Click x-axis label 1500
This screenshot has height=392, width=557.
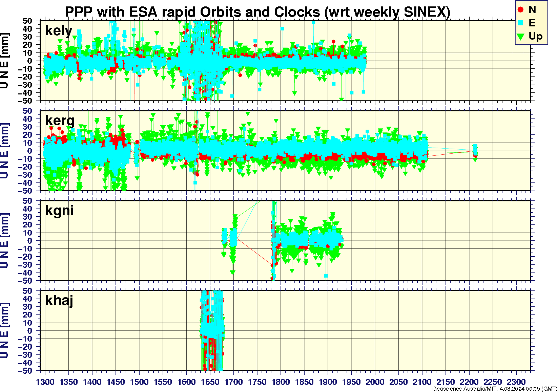[x=139, y=382]
